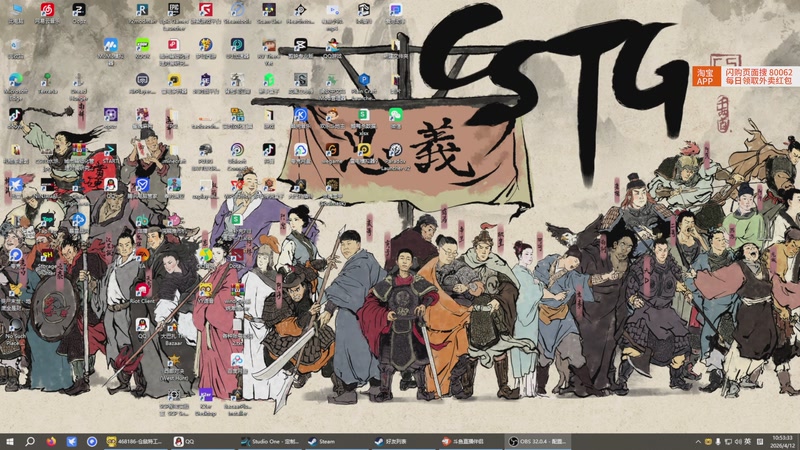800x450 pixels.
Task: Select the green WeChat desktop shortcut
Action: tap(395, 118)
